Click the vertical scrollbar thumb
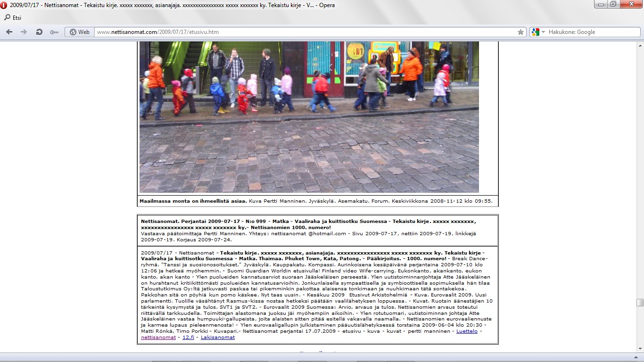Viewport: 644px width, 362px height. coord(639,303)
